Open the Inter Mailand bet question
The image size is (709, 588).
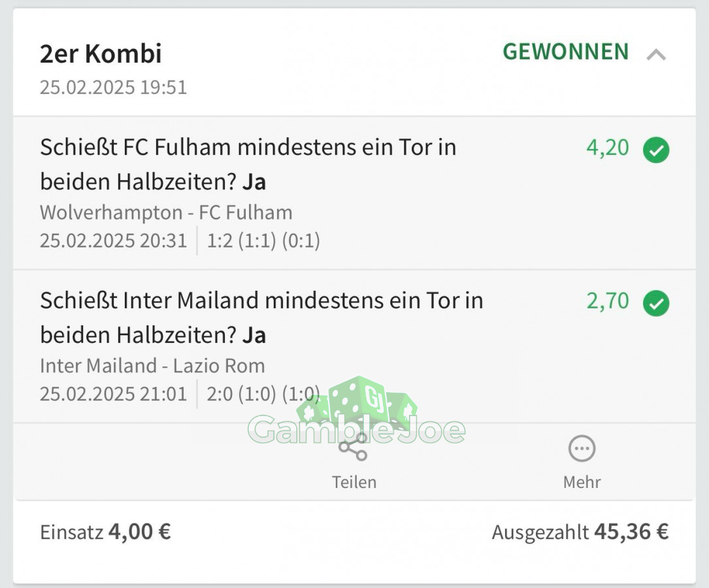point(261,318)
